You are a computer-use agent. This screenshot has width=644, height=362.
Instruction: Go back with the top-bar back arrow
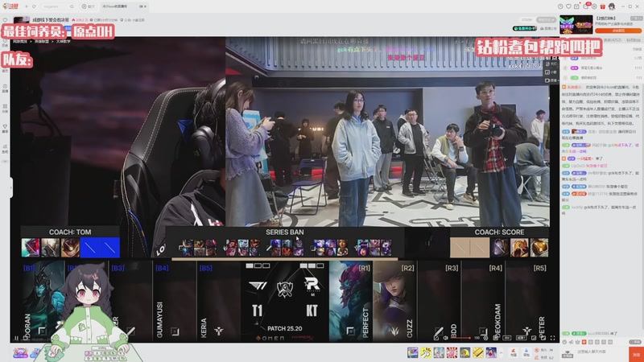(27, 6)
